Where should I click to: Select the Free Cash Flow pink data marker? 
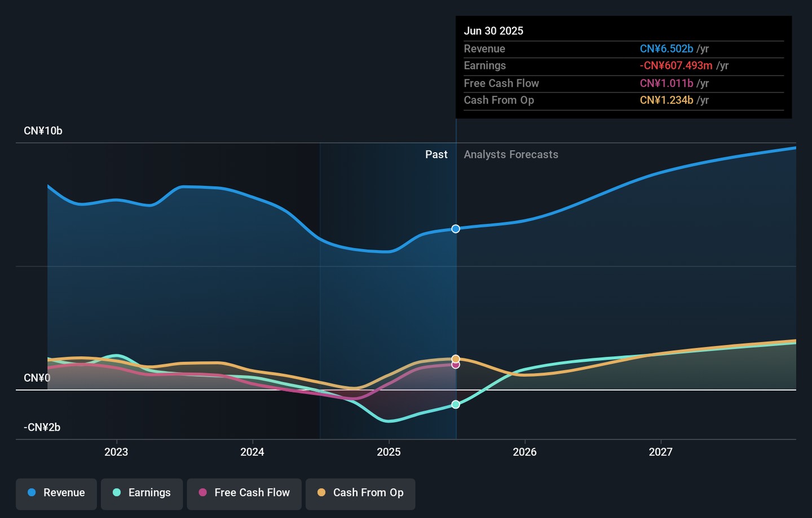[x=456, y=365]
